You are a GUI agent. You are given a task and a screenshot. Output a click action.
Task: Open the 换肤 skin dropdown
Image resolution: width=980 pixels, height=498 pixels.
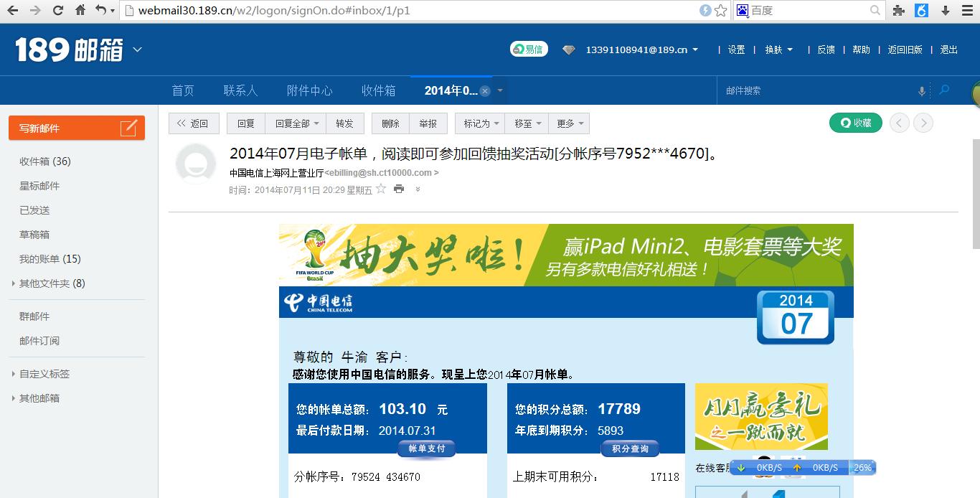(x=779, y=50)
